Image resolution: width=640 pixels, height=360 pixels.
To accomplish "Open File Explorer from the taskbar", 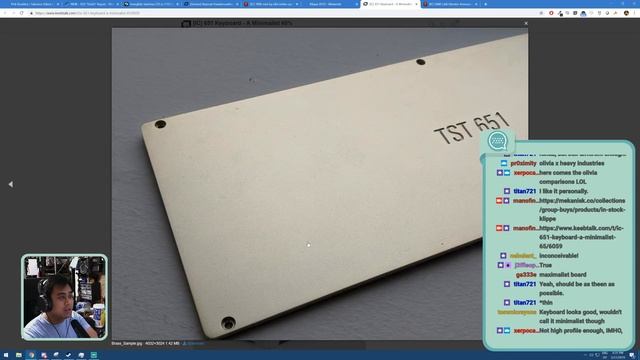I will click(19, 355).
